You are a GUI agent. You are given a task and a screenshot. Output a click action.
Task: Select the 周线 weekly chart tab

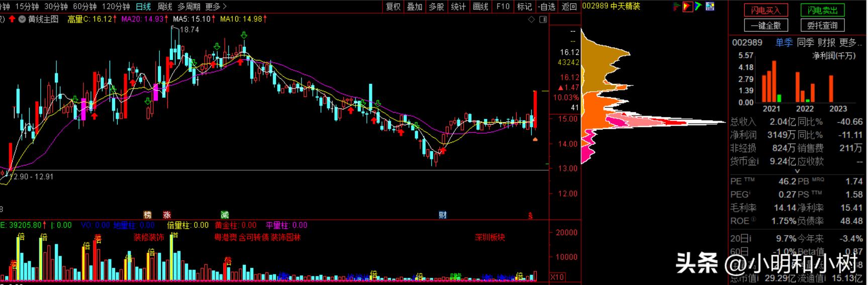165,7
